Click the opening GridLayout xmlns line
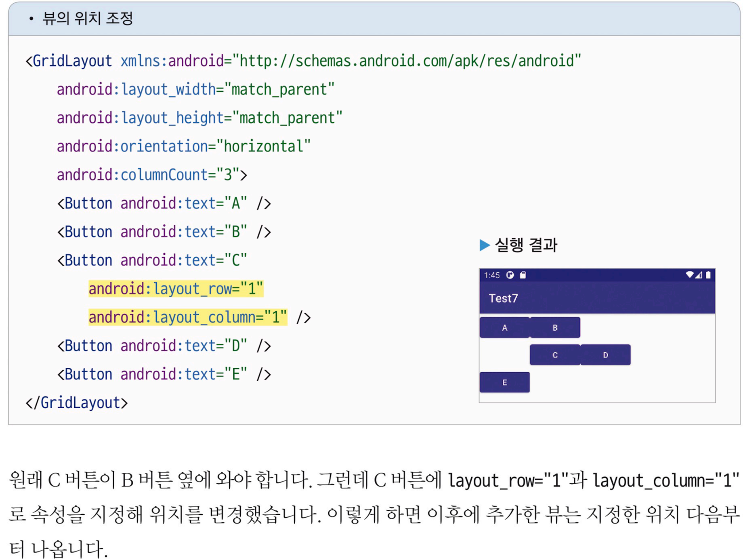The height and width of the screenshot is (560, 745). pyautogui.click(x=303, y=61)
